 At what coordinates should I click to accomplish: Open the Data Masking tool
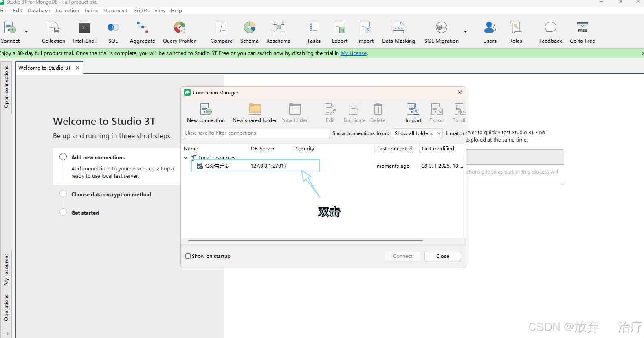point(398,28)
